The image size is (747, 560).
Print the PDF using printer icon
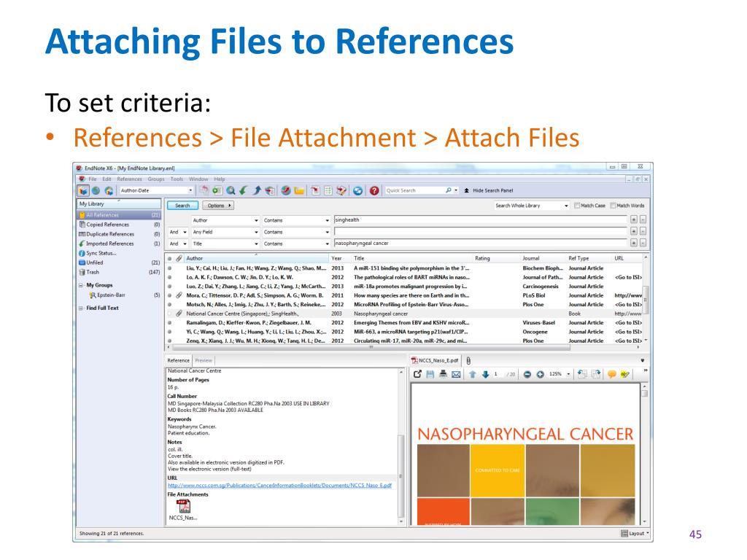coord(443,374)
